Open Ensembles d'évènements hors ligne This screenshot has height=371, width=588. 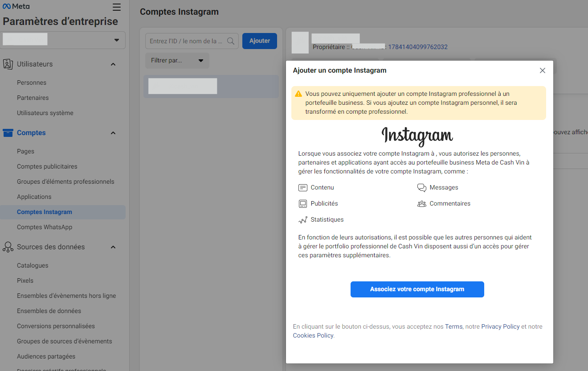(x=66, y=296)
